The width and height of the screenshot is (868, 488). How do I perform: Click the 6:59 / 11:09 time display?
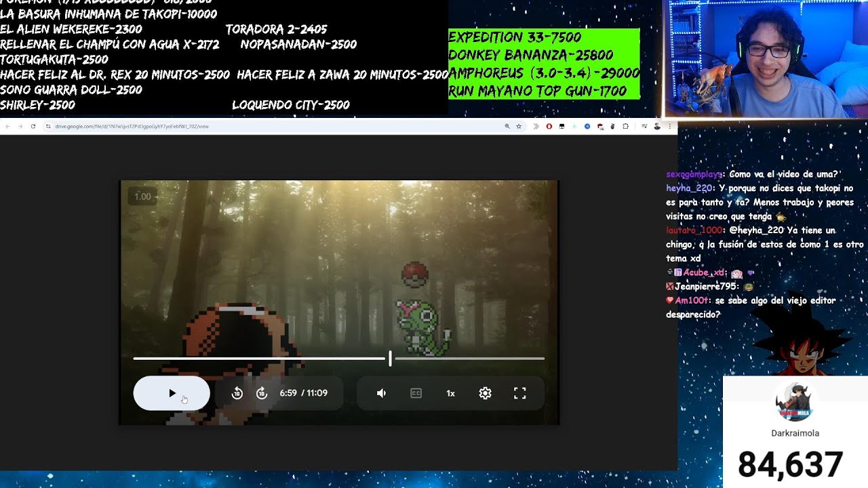coord(303,393)
